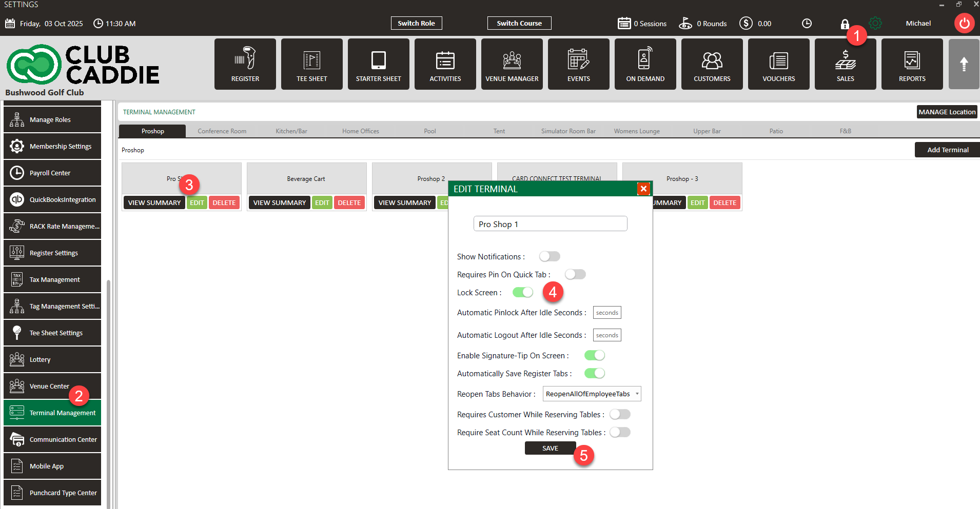The height and width of the screenshot is (509, 980).
Task: Click the green settings gear icon
Action: coord(875,23)
